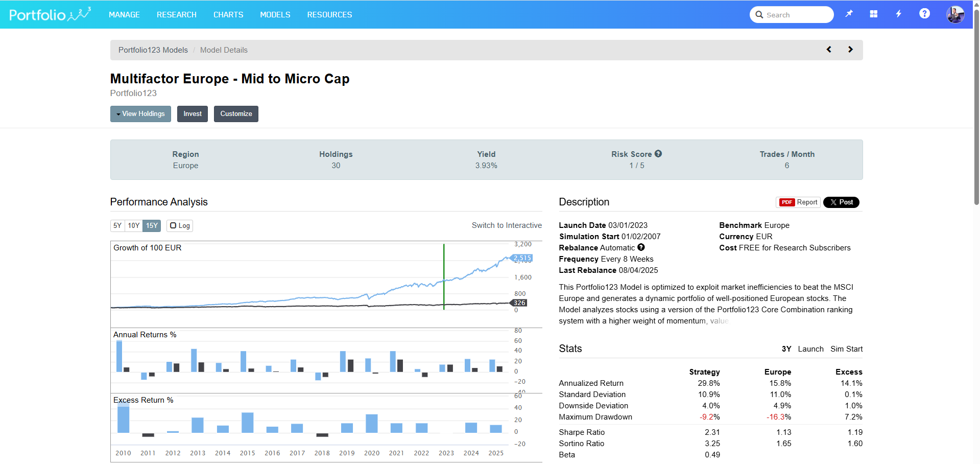Click the pin icon in header
Viewport: 980px width, 464px height.
coord(849,14)
